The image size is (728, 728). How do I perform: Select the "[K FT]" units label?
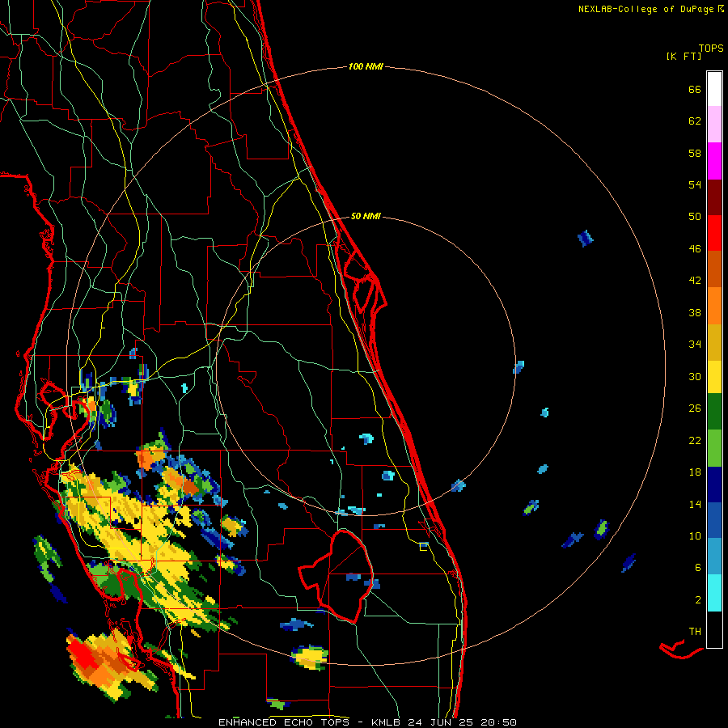point(684,57)
